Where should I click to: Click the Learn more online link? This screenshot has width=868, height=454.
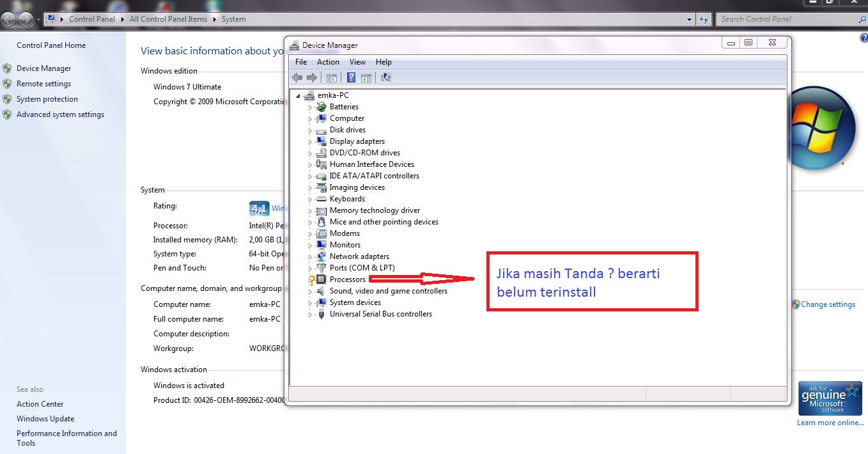point(830,423)
